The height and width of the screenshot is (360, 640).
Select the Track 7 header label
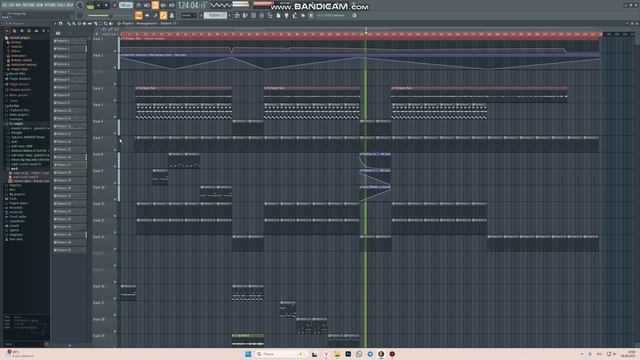point(98,138)
